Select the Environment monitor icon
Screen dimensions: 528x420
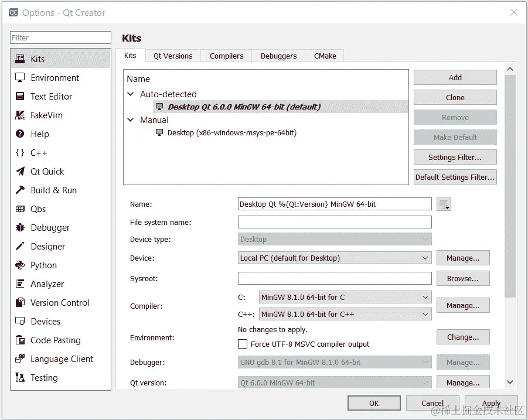coord(20,77)
